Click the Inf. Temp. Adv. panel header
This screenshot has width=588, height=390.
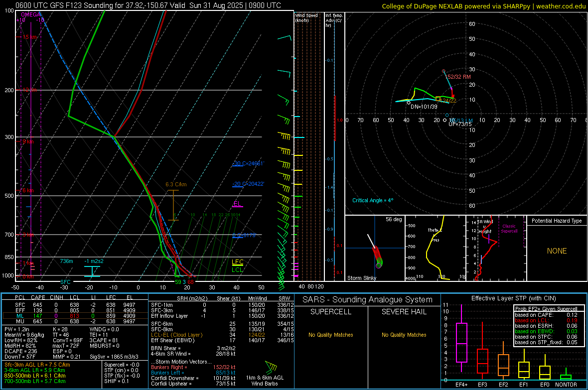pos(333,20)
